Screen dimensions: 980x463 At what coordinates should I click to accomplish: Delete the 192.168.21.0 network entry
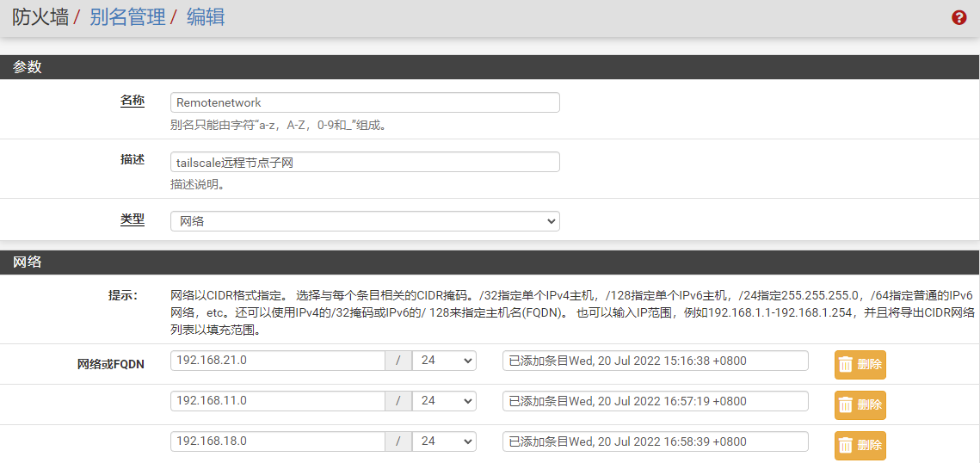point(860,365)
